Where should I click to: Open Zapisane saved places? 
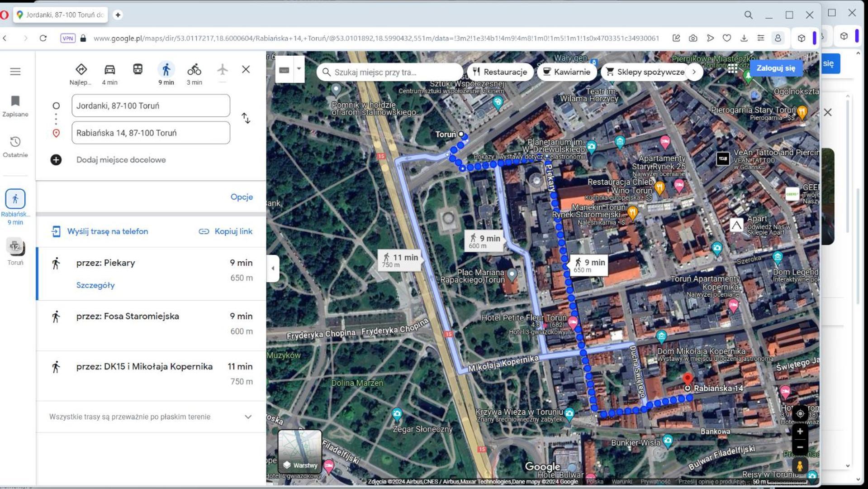click(15, 106)
